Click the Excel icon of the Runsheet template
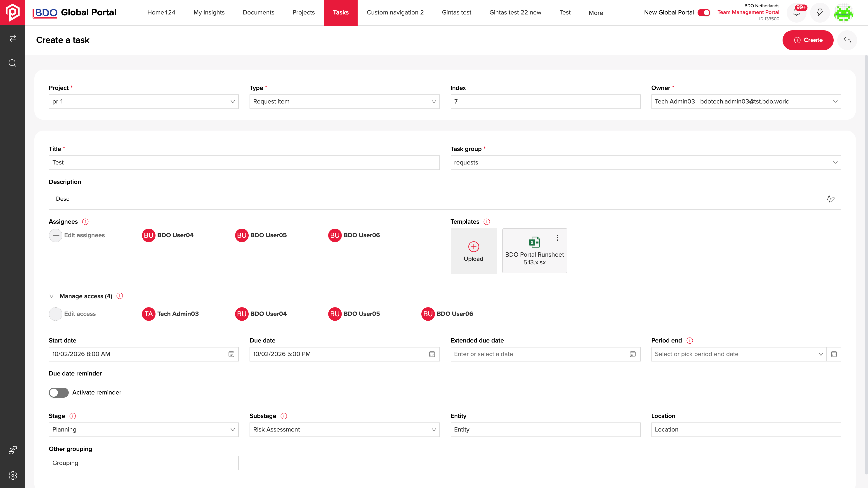 coord(534,242)
